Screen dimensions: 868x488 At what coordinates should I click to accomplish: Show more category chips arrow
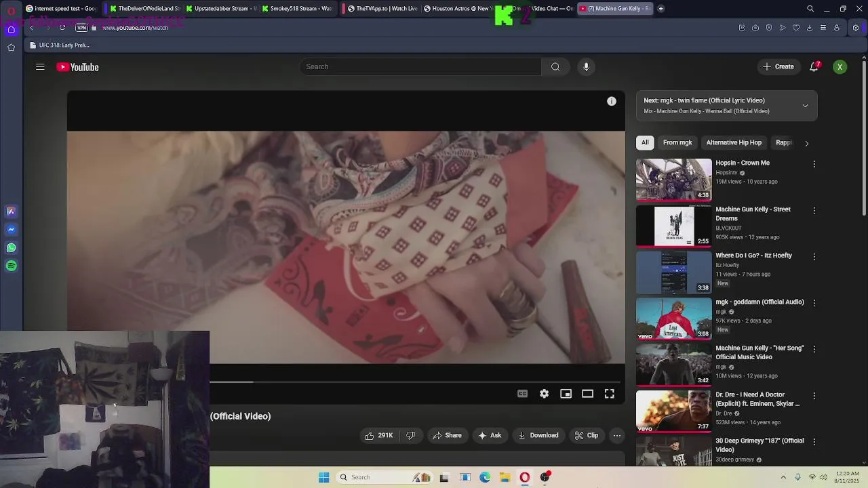(x=806, y=143)
